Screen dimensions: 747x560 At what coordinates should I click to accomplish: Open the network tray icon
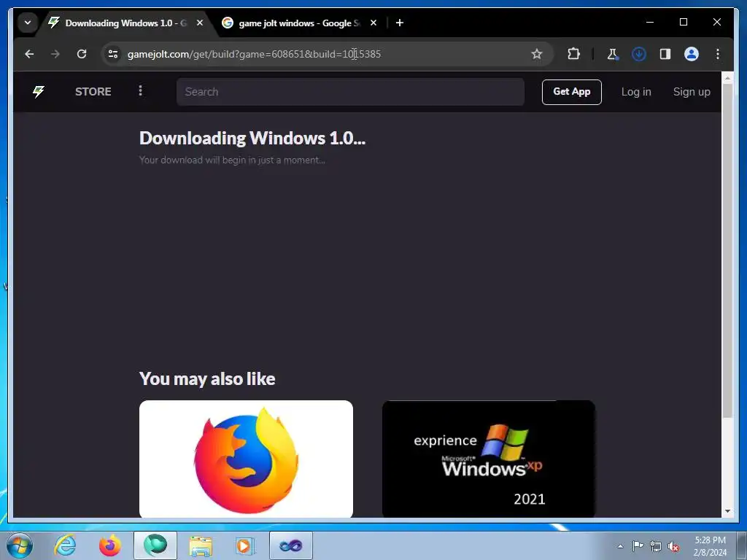656,546
